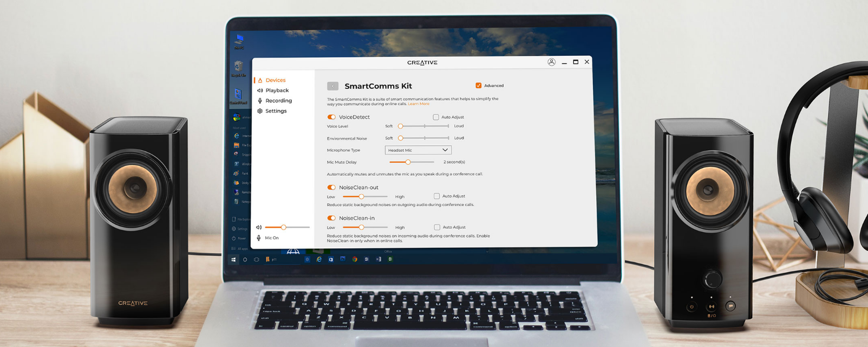Open the Microphone Type dropdown
Image resolution: width=868 pixels, height=347 pixels.
tap(418, 150)
